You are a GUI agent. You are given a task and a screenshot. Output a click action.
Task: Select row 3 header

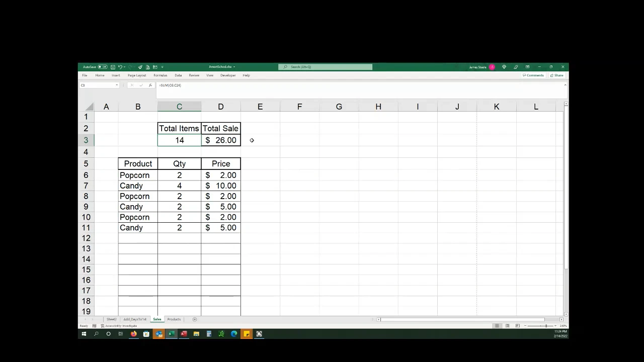[86, 140]
